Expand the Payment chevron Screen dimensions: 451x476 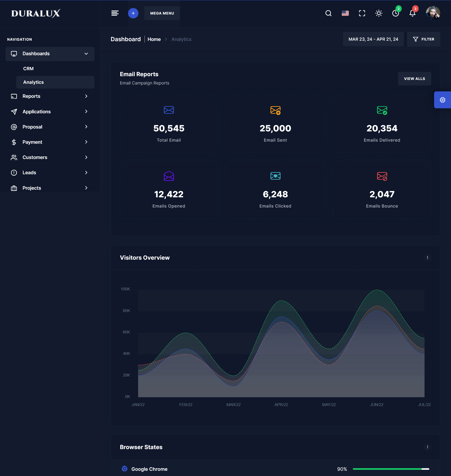click(x=86, y=142)
